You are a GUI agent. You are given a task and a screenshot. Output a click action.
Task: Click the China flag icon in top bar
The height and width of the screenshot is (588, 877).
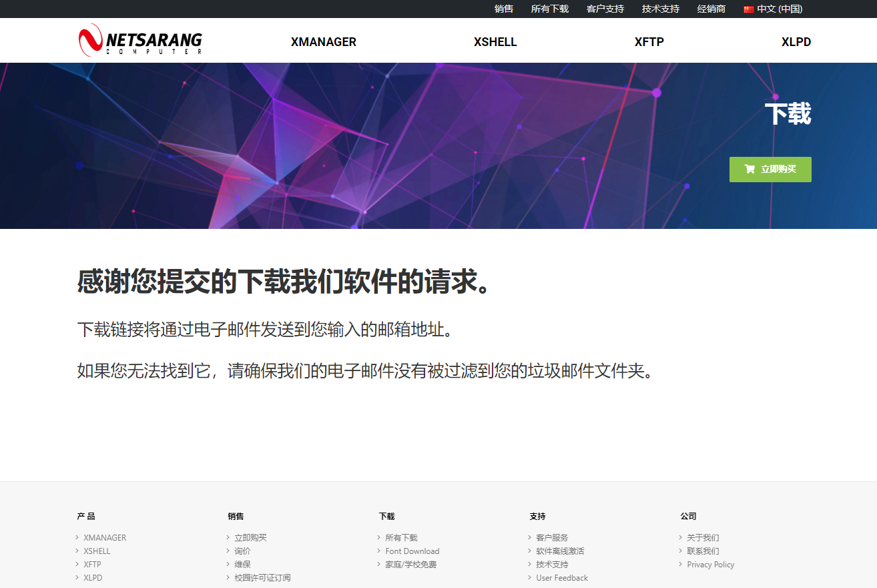click(749, 9)
